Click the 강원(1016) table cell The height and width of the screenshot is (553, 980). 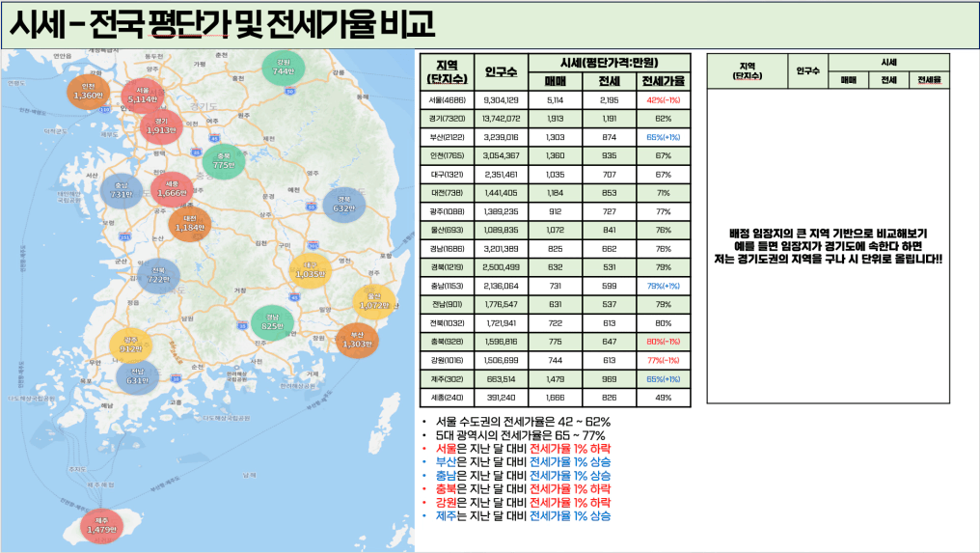pos(447,360)
